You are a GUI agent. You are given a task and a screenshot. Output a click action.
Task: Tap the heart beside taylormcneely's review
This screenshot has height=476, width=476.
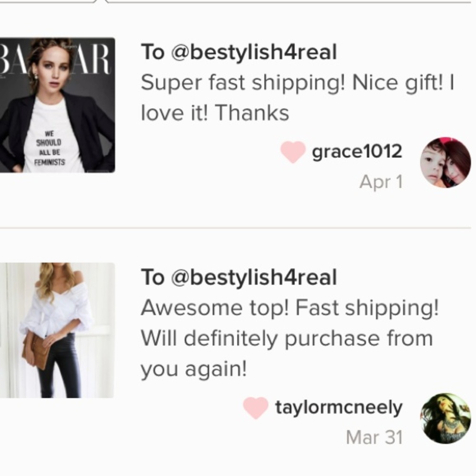[256, 408]
